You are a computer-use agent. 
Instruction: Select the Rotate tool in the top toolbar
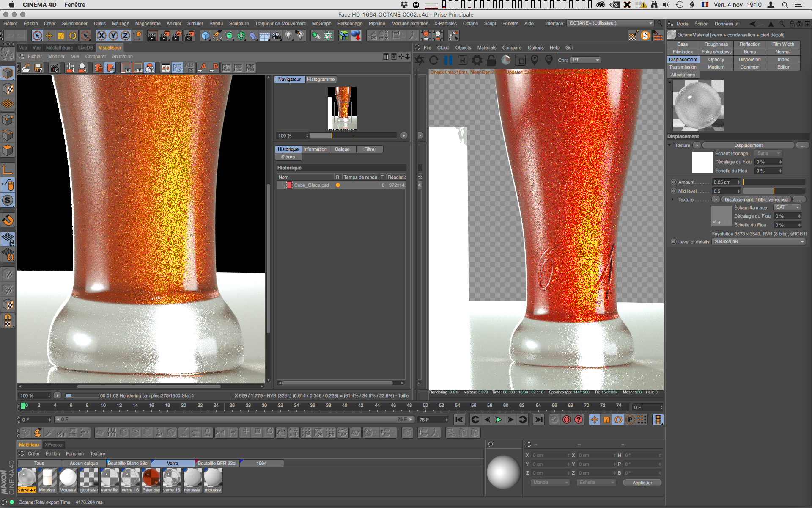73,36
